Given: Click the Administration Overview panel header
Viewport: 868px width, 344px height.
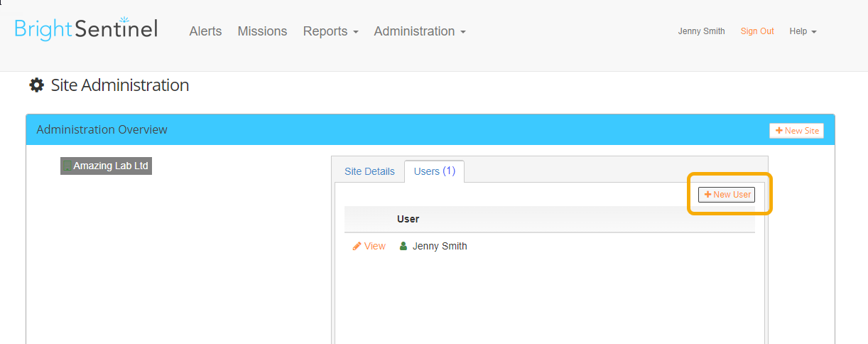Looking at the screenshot, I should (x=430, y=129).
